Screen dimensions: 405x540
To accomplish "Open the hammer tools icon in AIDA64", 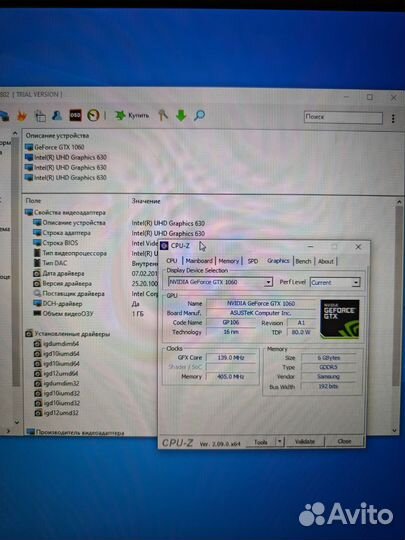I will coord(163,115).
